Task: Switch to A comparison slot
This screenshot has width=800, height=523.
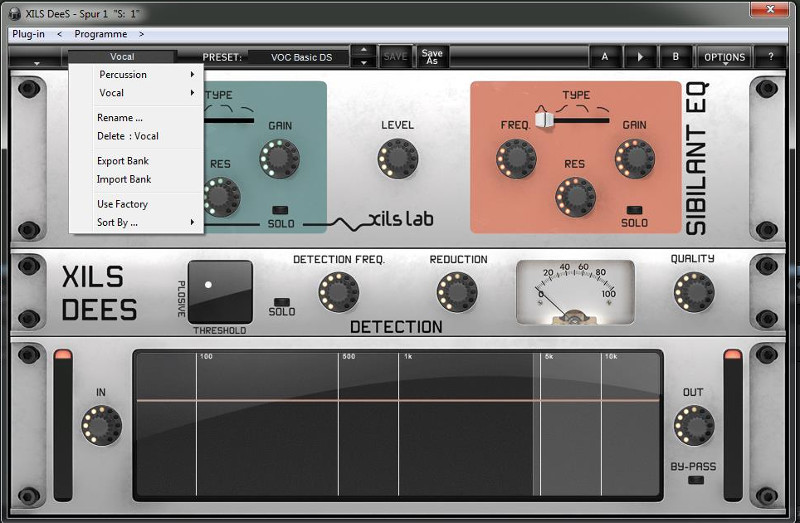Action: pyautogui.click(x=605, y=57)
